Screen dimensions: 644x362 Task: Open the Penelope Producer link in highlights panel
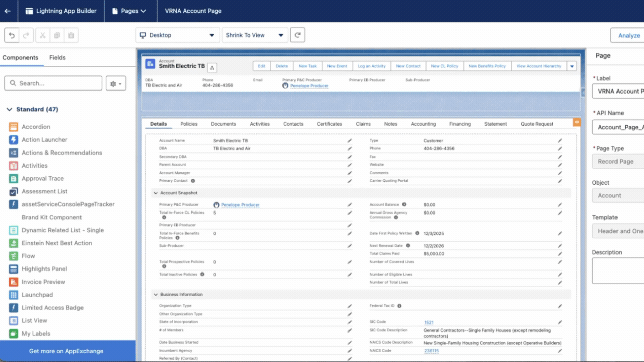point(309,86)
